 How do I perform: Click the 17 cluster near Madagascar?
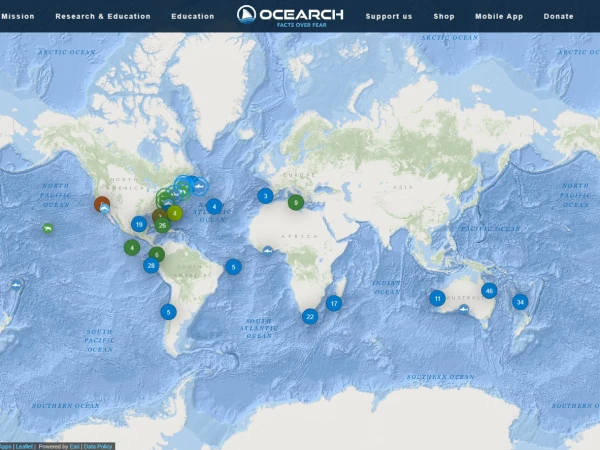tap(334, 303)
